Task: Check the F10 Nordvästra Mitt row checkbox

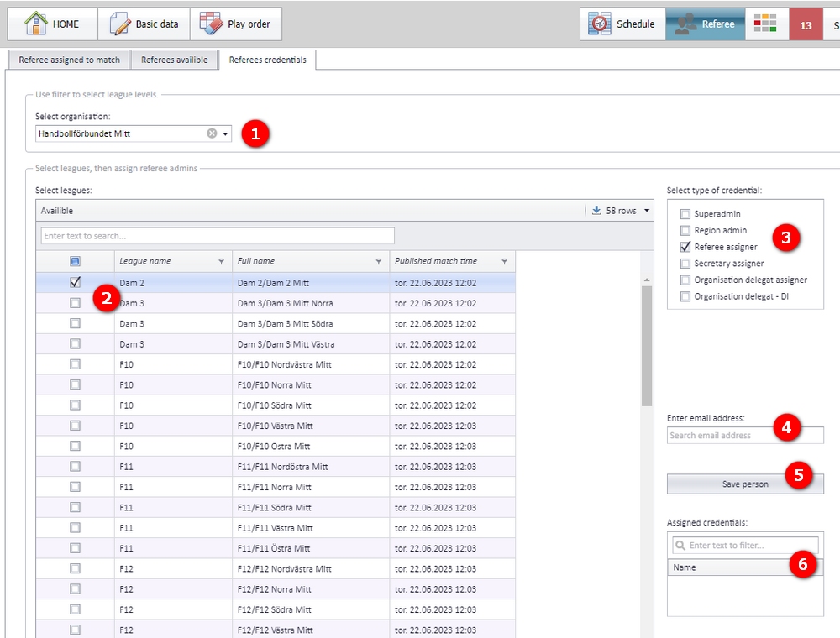Action: [75, 364]
